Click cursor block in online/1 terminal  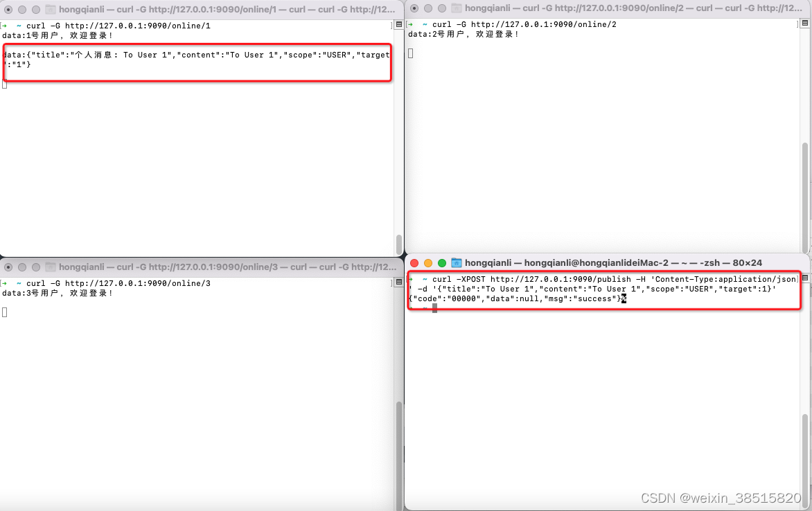(x=5, y=84)
